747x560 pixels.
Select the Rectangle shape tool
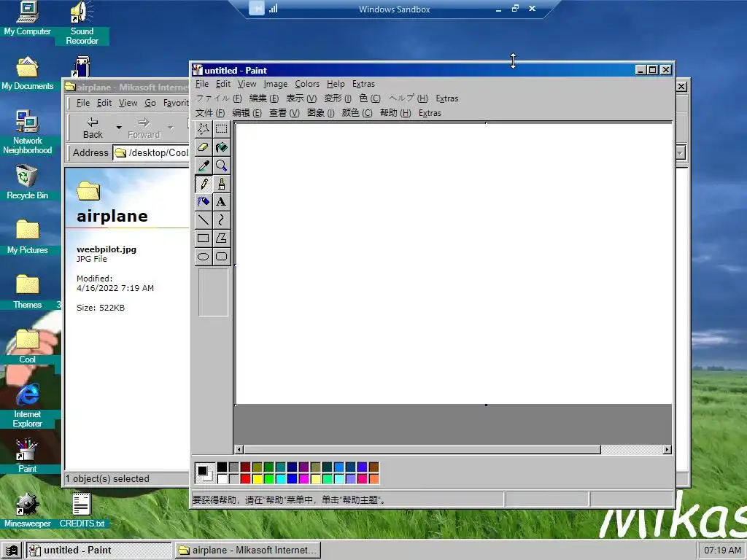coord(204,238)
